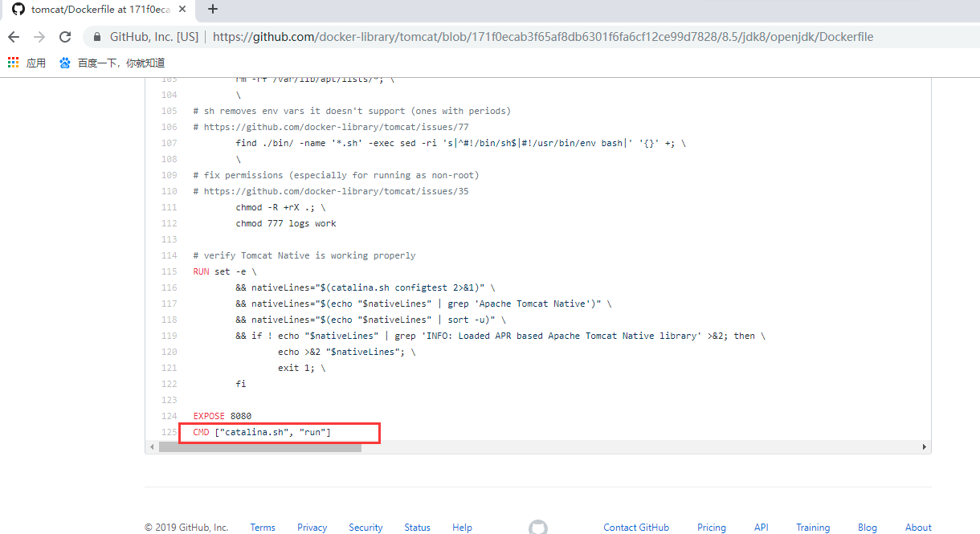Click the 'echo >&2 "$nativeLines";' line
The width and height of the screenshot is (980, 534).
[347, 352]
